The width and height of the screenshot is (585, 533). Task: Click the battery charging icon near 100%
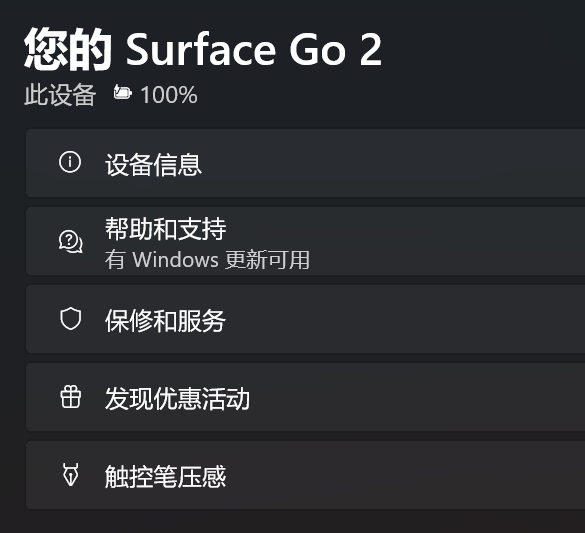point(123,93)
